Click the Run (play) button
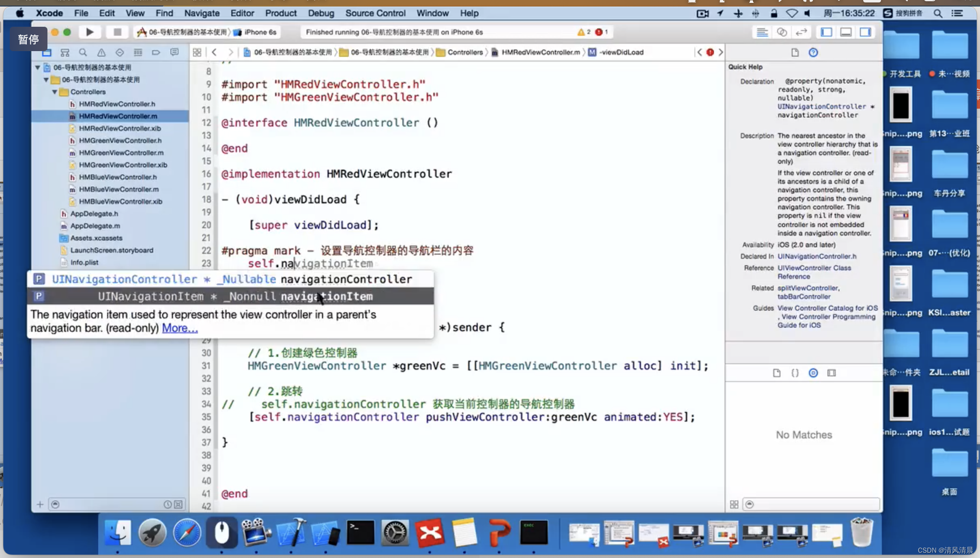This screenshot has width=980, height=558. (x=90, y=32)
